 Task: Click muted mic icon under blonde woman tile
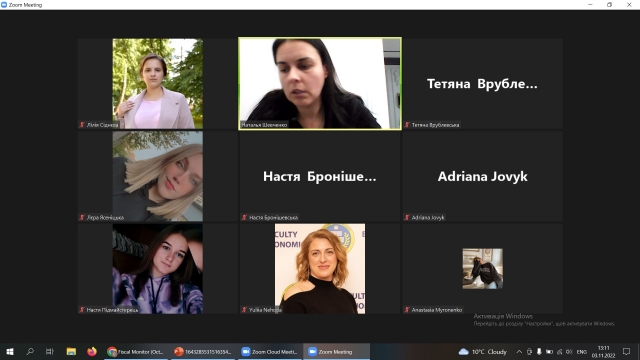click(x=82, y=218)
